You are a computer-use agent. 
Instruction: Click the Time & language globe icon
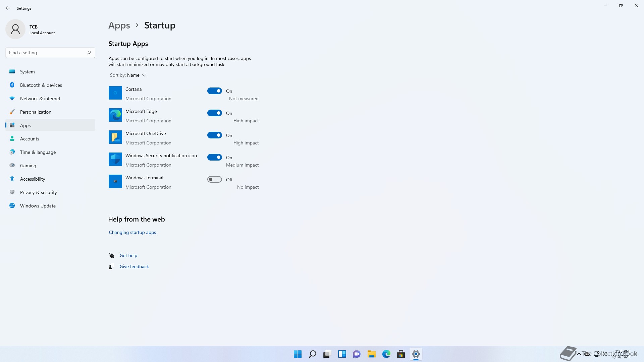(12, 152)
